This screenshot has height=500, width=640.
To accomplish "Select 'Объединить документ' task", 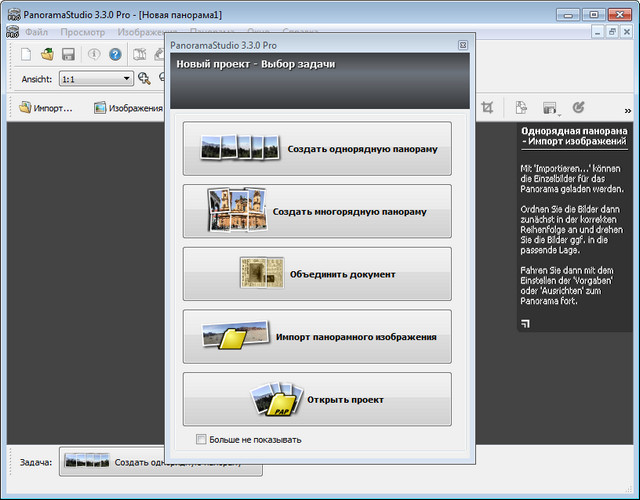I will 317,274.
